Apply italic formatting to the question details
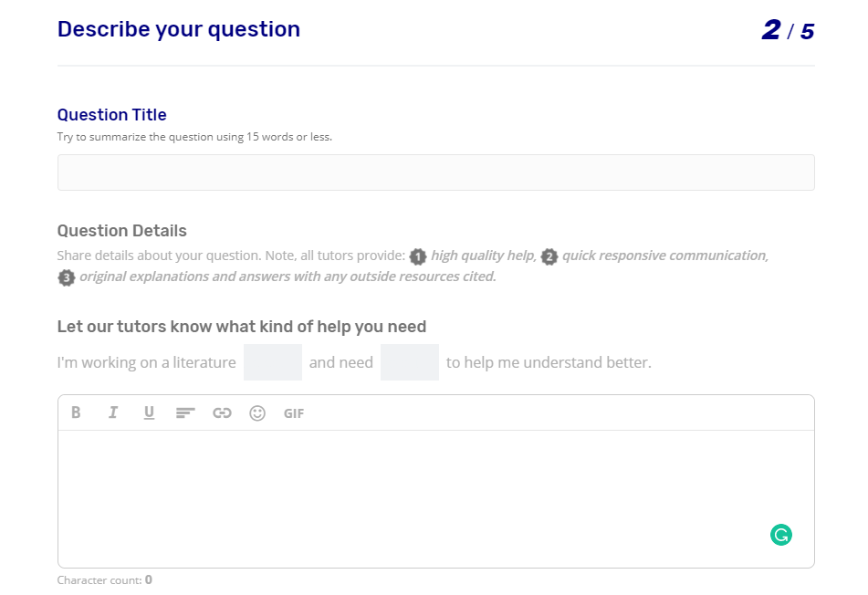 (x=113, y=412)
